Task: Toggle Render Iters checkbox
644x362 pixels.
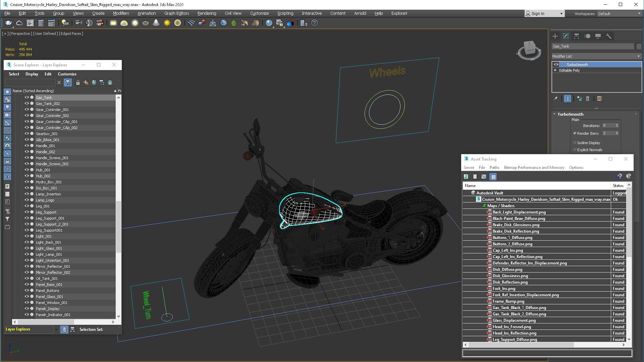Action: coord(575,133)
